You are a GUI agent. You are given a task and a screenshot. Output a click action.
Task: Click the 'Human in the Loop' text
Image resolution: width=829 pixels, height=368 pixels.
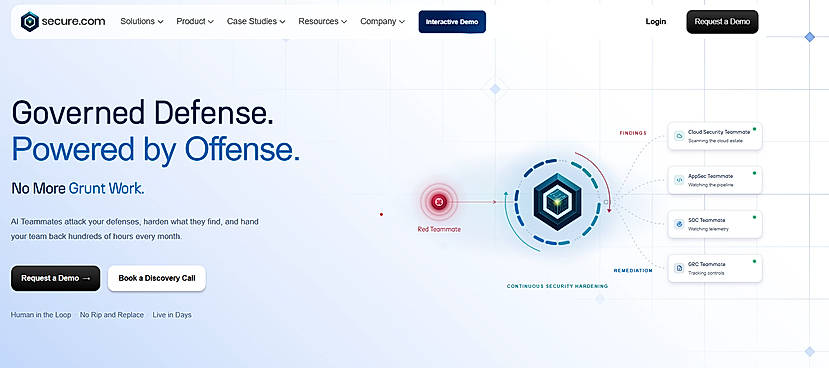41,315
